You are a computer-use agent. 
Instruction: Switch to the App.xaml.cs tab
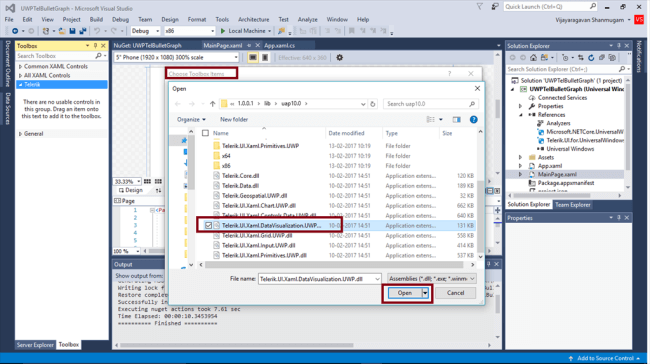coord(279,46)
